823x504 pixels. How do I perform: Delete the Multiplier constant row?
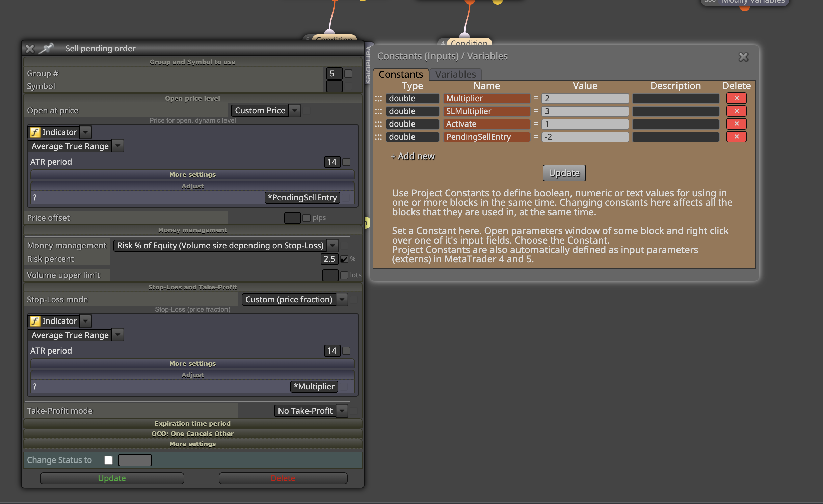(737, 98)
